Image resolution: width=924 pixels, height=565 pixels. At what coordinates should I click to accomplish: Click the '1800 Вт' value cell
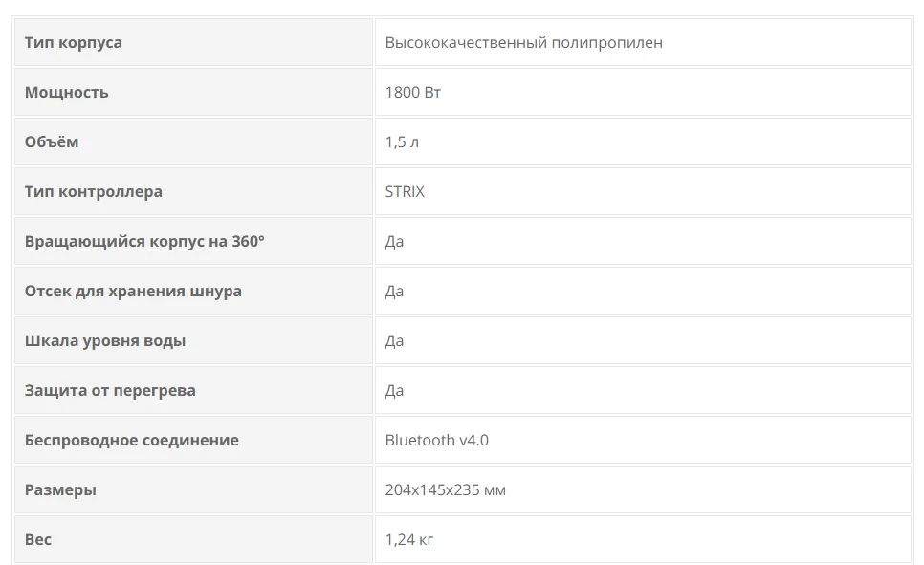click(x=412, y=92)
